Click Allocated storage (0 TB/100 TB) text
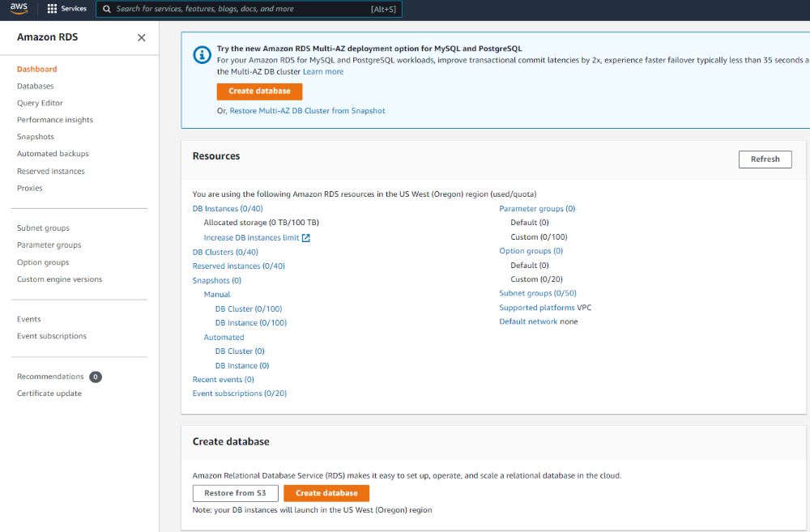 (261, 223)
